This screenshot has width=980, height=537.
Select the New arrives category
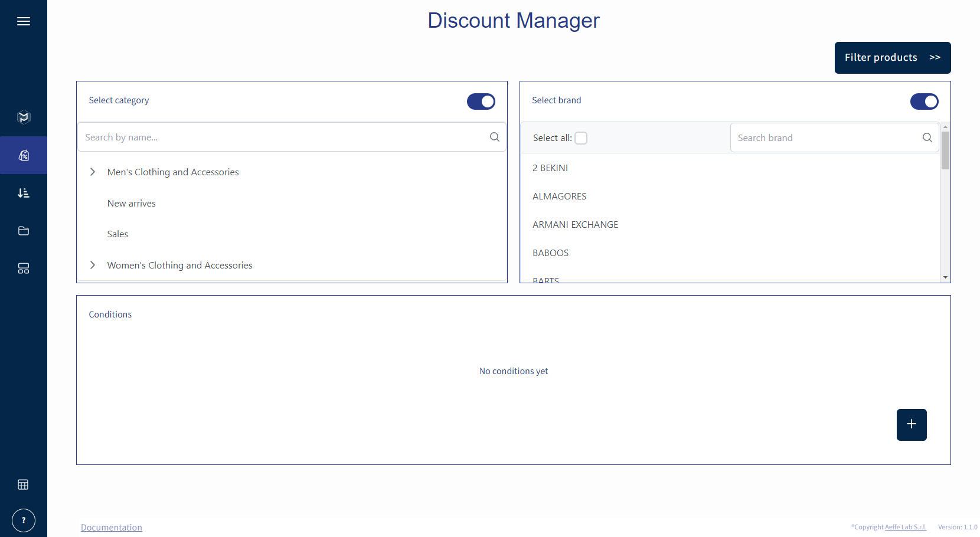pyautogui.click(x=132, y=204)
